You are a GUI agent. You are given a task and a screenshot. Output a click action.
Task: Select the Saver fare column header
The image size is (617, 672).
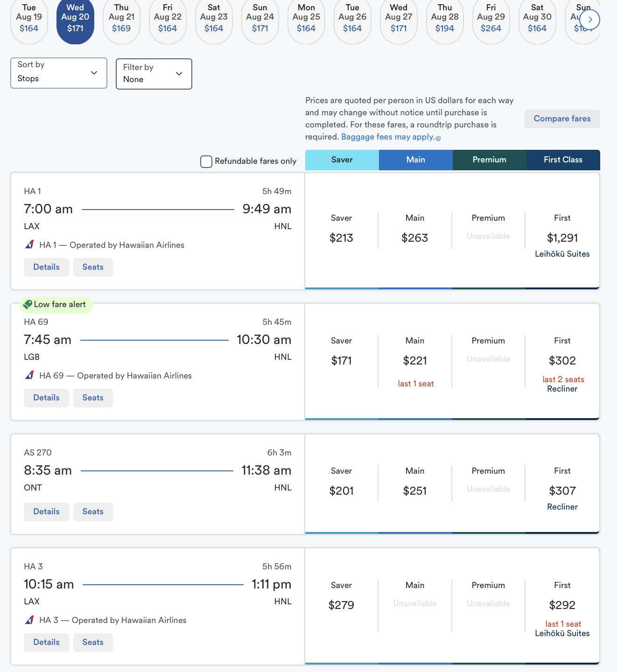click(342, 160)
